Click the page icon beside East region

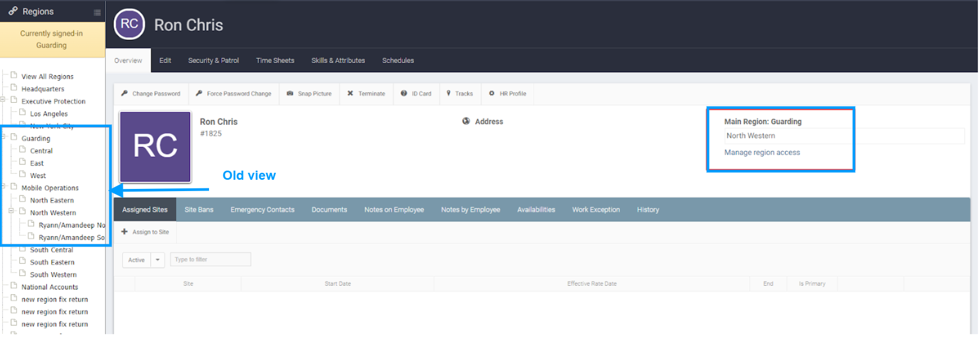point(23,162)
